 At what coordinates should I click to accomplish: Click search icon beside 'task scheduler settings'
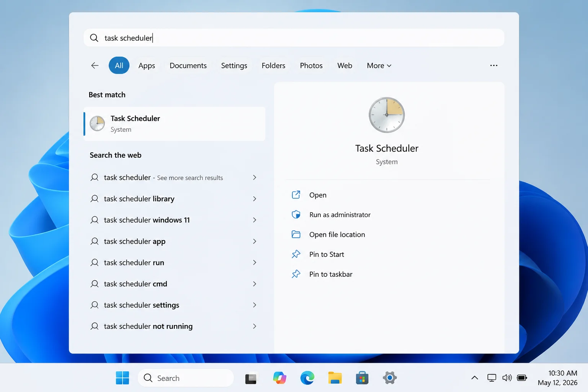coord(95,305)
